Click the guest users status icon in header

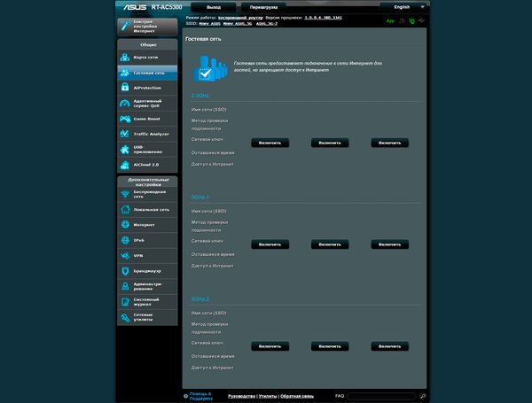[402, 21]
